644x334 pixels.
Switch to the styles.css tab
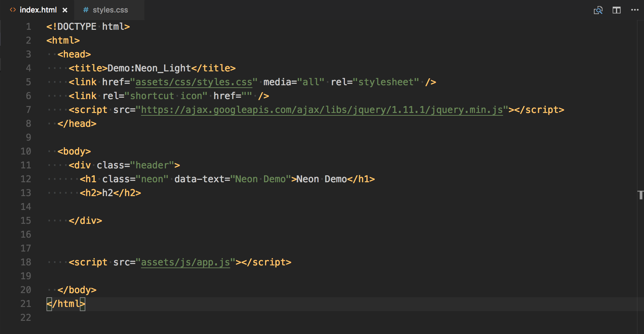coord(110,10)
